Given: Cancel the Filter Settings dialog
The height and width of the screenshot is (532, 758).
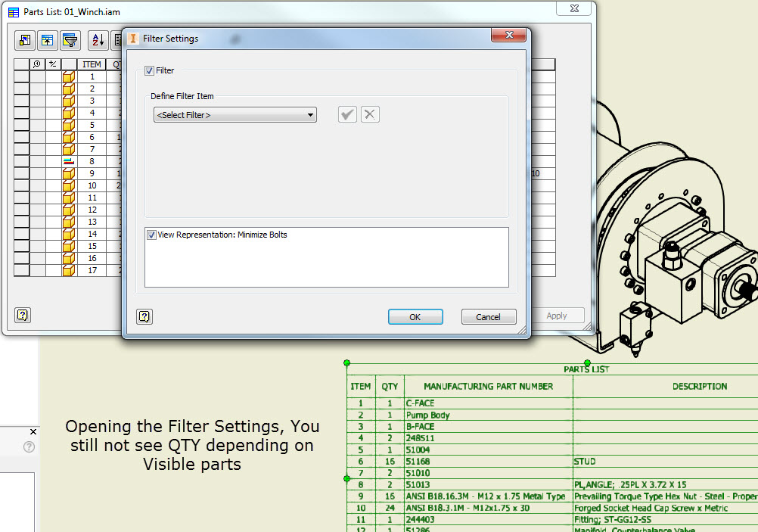Looking at the screenshot, I should tap(489, 317).
